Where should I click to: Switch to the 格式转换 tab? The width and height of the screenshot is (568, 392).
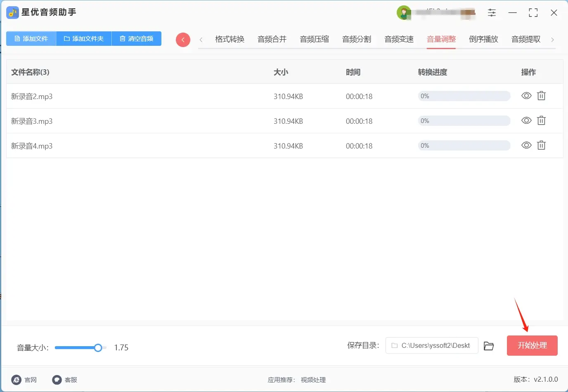230,39
